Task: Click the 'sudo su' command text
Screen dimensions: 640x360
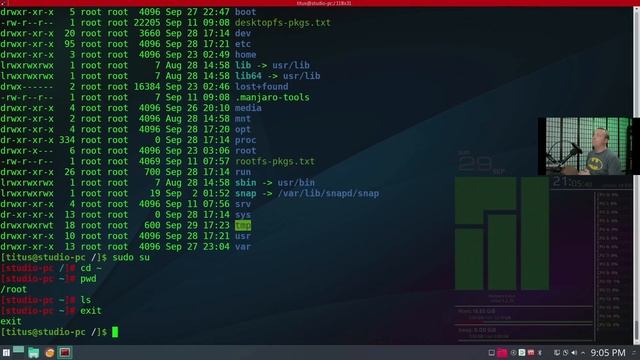Action: 131,258
